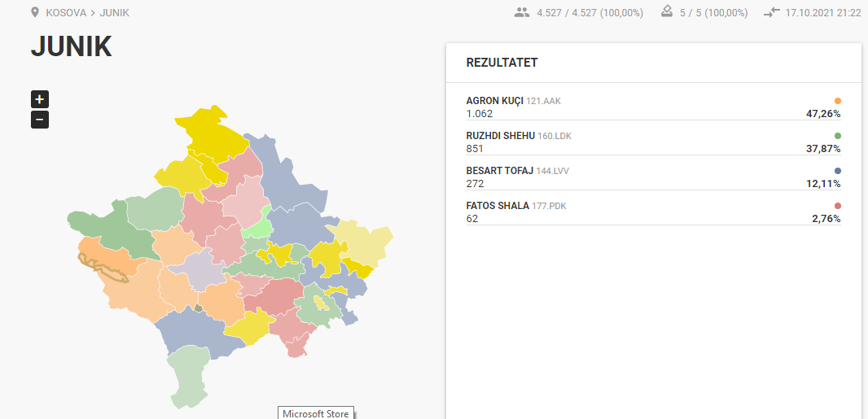Click the red PDK color dot
Screen dimensions: 868x419
pos(838,206)
